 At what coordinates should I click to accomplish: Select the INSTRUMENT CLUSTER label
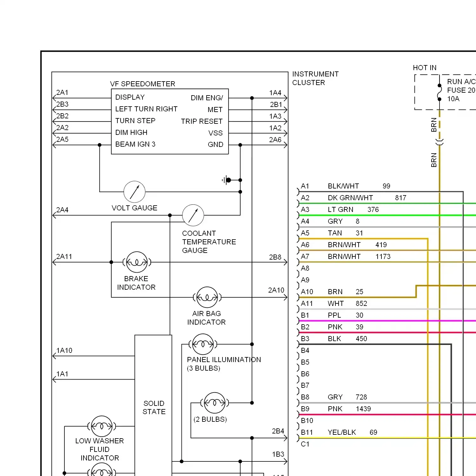click(315, 78)
